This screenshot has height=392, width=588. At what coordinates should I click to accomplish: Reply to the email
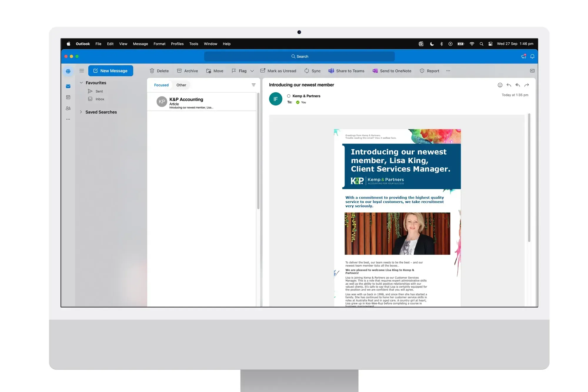509,85
